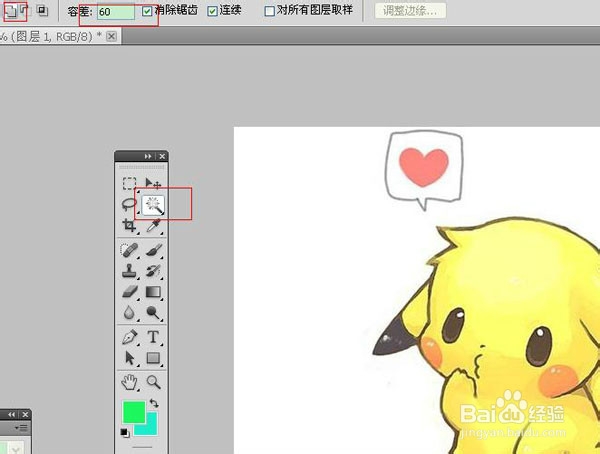Select the Eraser tool
The width and height of the screenshot is (600, 454).
pos(129,292)
